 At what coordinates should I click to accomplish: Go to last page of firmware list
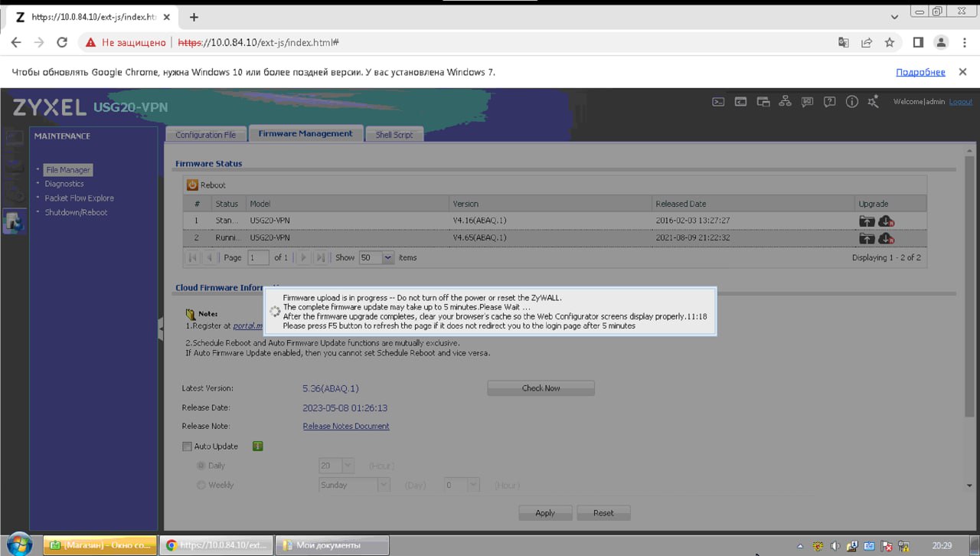click(x=321, y=258)
